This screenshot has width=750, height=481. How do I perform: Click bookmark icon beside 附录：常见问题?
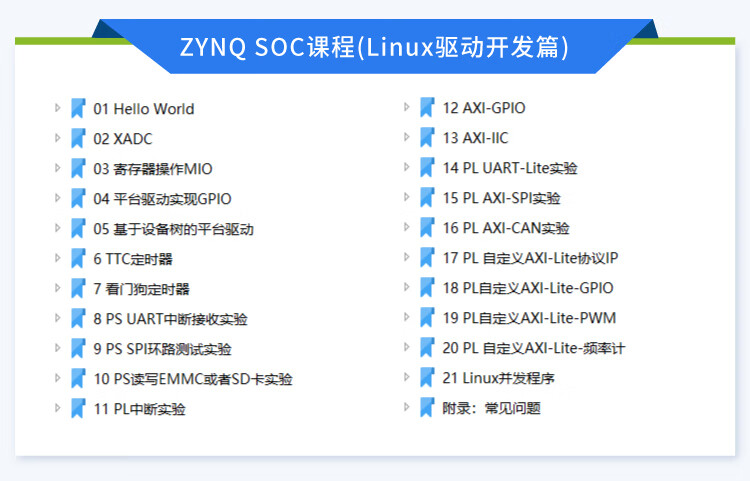click(x=427, y=408)
